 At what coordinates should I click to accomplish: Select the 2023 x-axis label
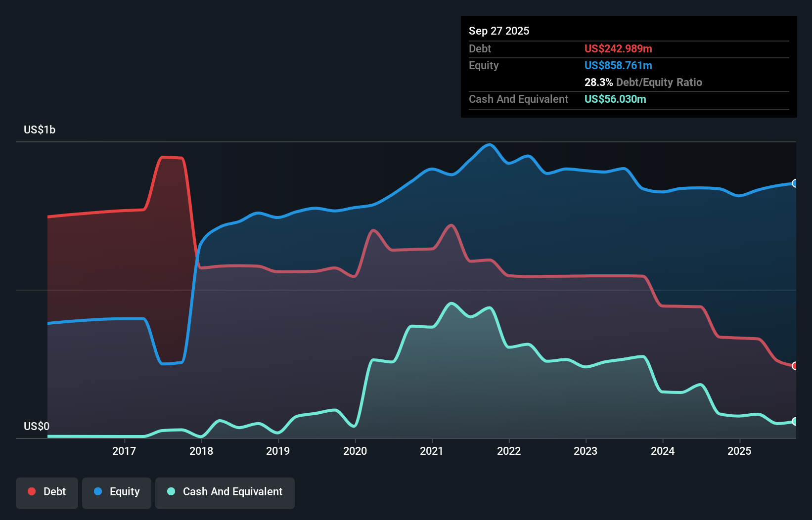point(586,451)
